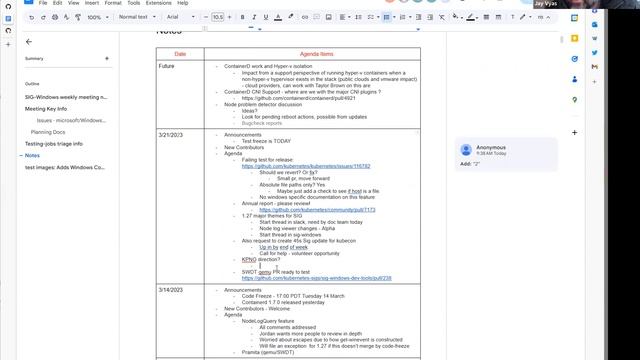Open the Format menu

coord(113,3)
